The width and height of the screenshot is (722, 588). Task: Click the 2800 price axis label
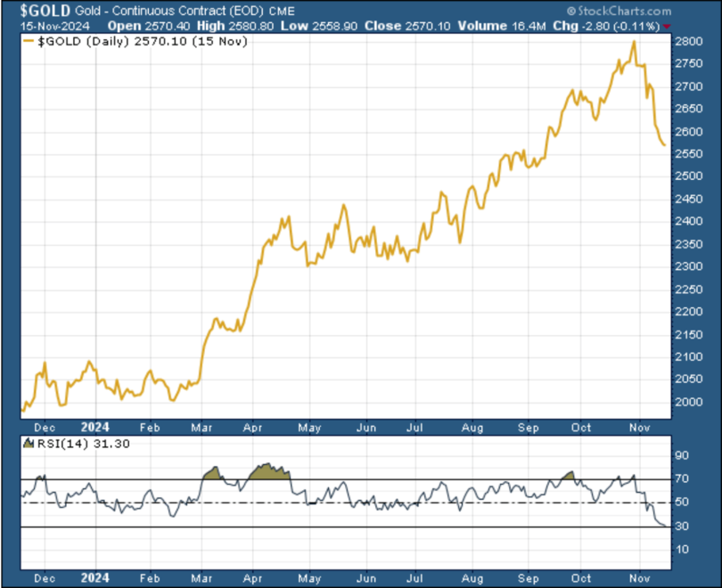[689, 41]
